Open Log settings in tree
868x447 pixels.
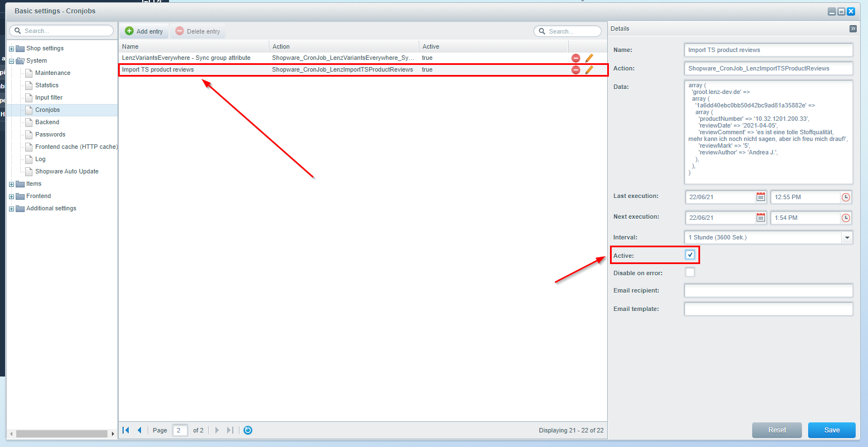coord(40,159)
